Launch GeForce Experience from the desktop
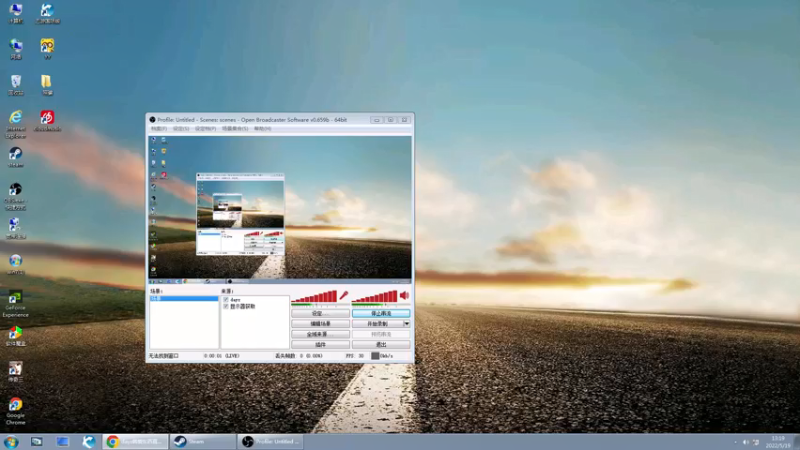 coord(15,304)
